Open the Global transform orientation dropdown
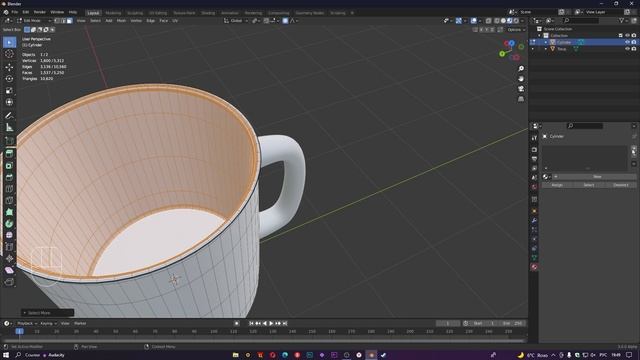This screenshot has width=640, height=360. pyautogui.click(x=236, y=20)
